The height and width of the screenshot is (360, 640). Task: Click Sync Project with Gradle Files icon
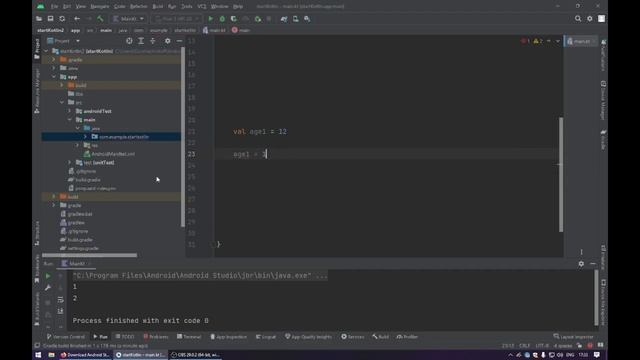click(284, 19)
